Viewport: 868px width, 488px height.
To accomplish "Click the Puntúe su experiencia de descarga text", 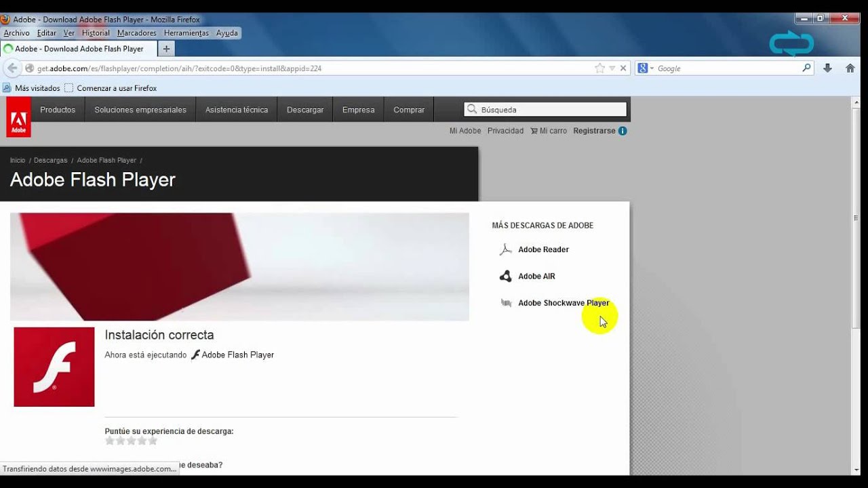I will pos(169,431).
